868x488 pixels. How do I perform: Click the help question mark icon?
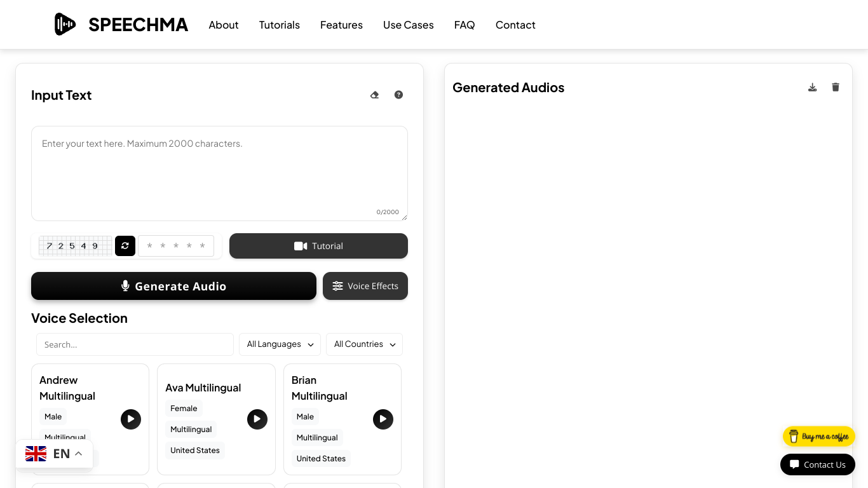click(x=398, y=95)
